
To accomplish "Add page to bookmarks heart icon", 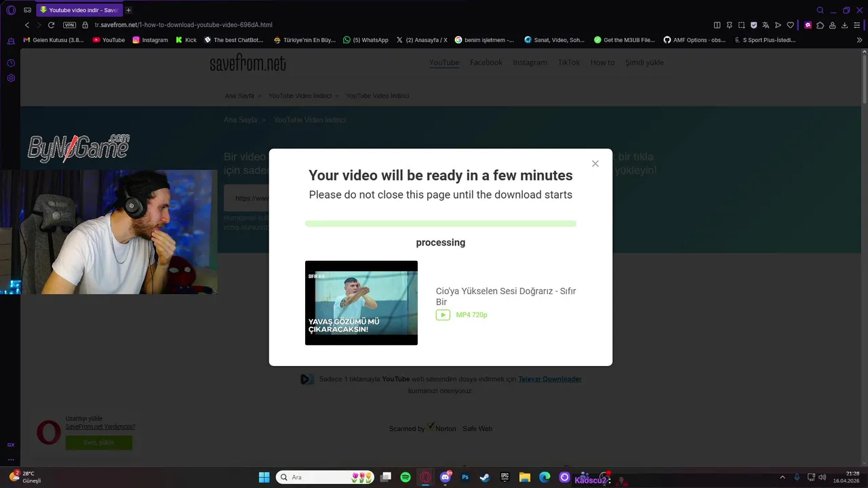I will pyautogui.click(x=790, y=25).
